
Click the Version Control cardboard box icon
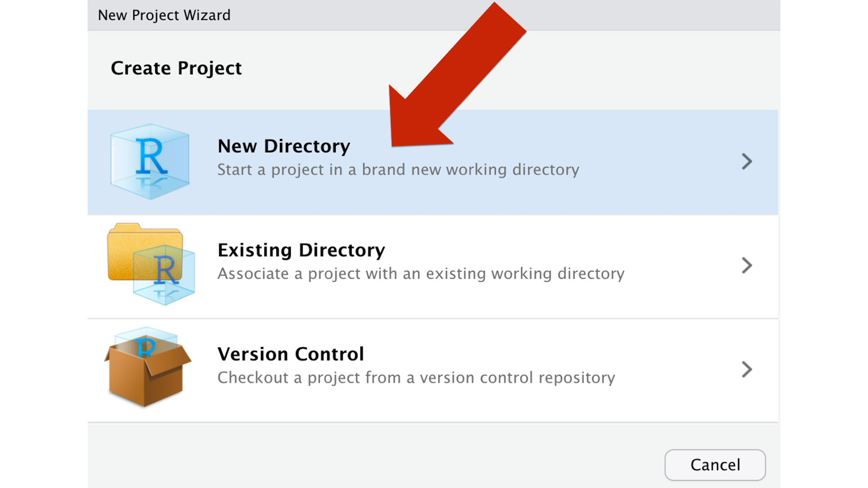click(x=147, y=367)
